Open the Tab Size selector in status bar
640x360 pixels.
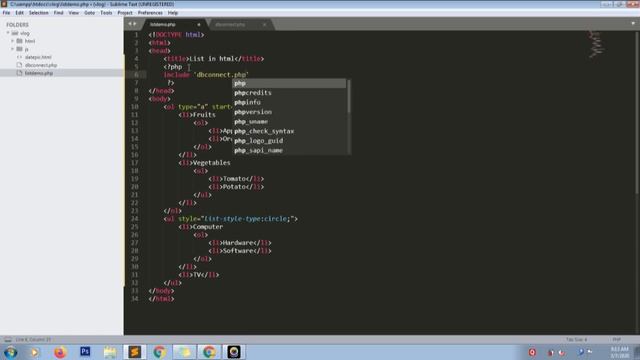pyautogui.click(x=576, y=339)
